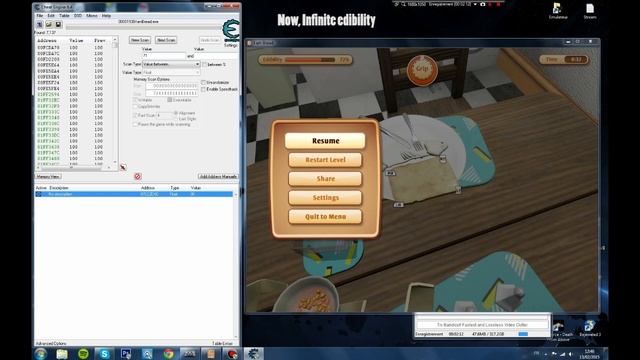640x360 pixels.
Task: Switch to Cheat Engine taskbar icon
Action: (x=253, y=353)
